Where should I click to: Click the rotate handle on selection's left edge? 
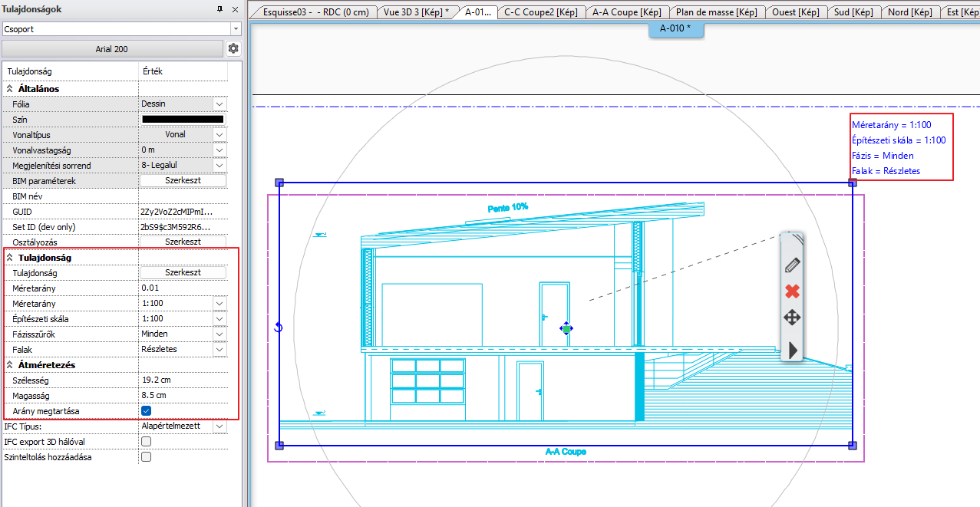pyautogui.click(x=279, y=328)
